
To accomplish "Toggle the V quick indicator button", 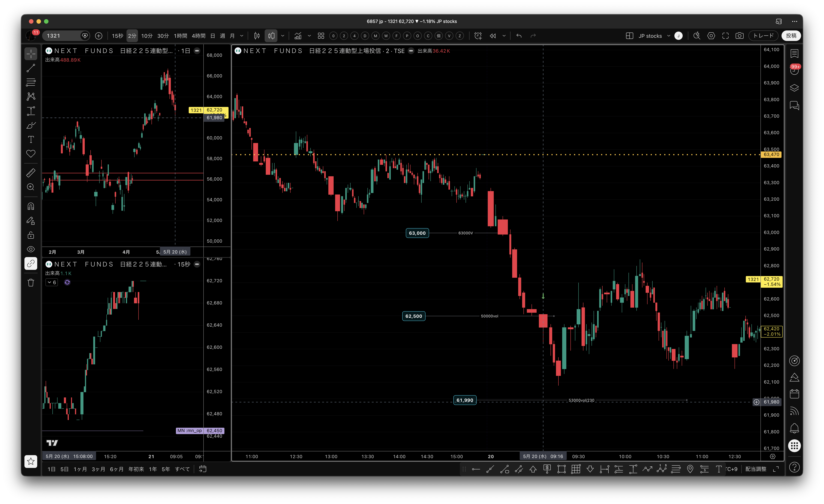I will tap(449, 36).
